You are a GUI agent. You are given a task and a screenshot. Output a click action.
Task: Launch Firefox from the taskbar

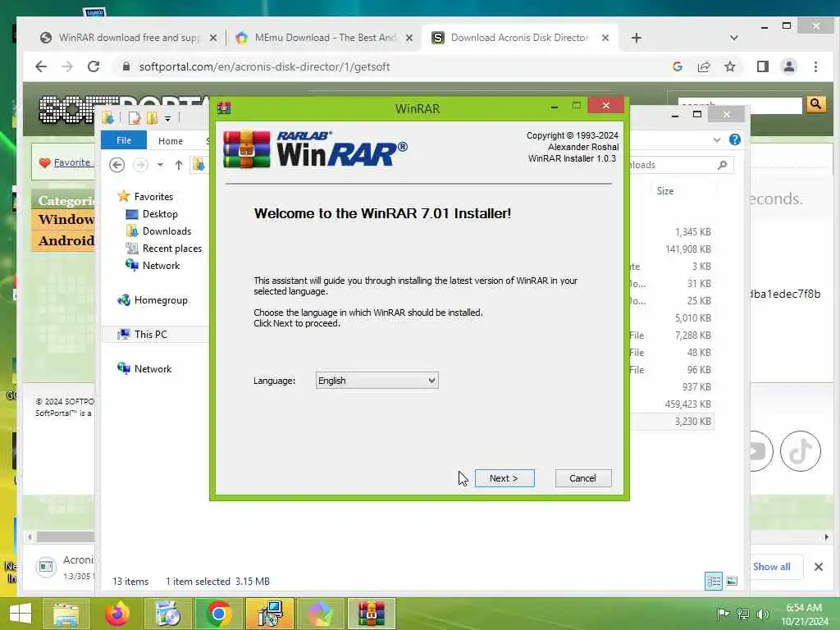116,614
